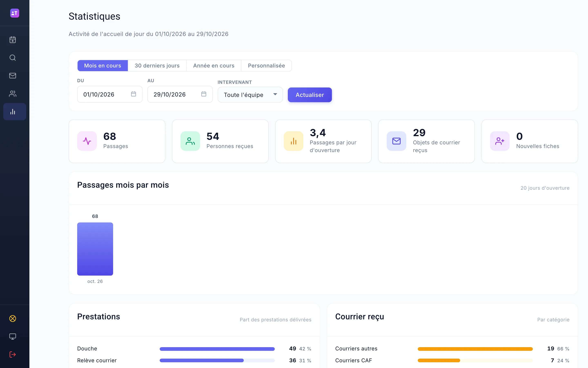Screen dimensions: 588x368
Task: Click the Douche progress bar
Action: [217, 349]
